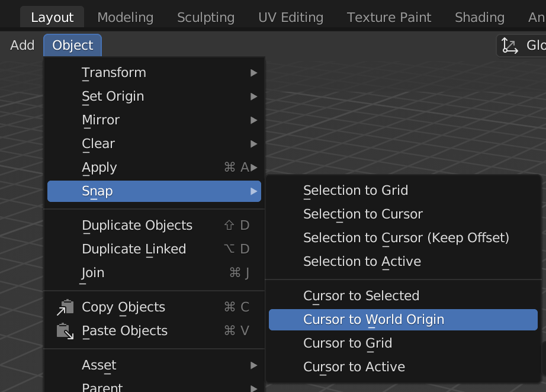Expand the Transform submenu arrow

click(254, 73)
